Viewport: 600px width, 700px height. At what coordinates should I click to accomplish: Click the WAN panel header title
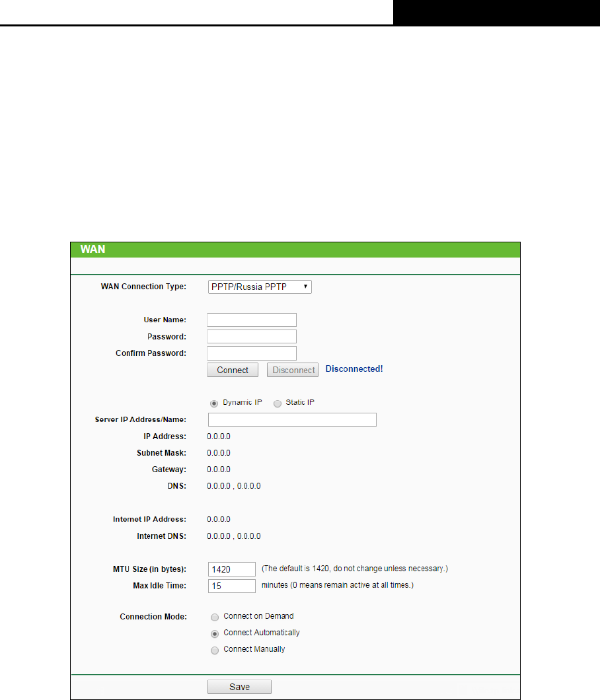93,249
